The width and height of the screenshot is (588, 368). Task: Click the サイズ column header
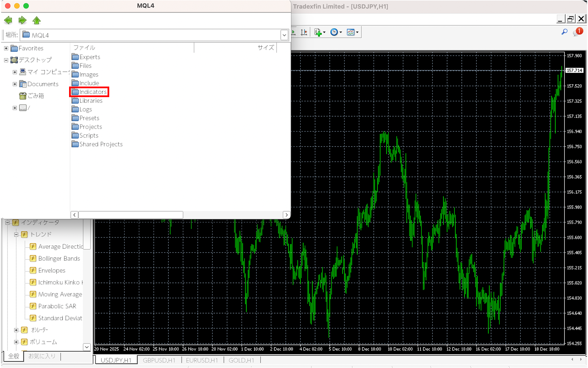coord(265,48)
